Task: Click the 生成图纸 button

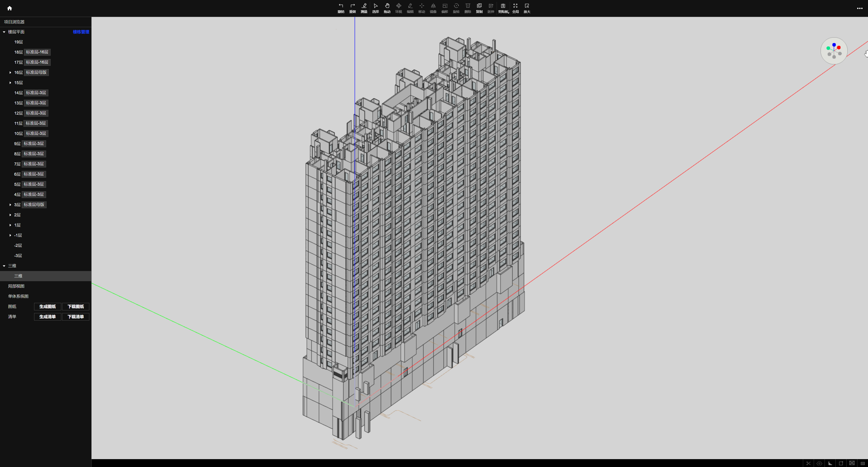Action: (x=47, y=307)
